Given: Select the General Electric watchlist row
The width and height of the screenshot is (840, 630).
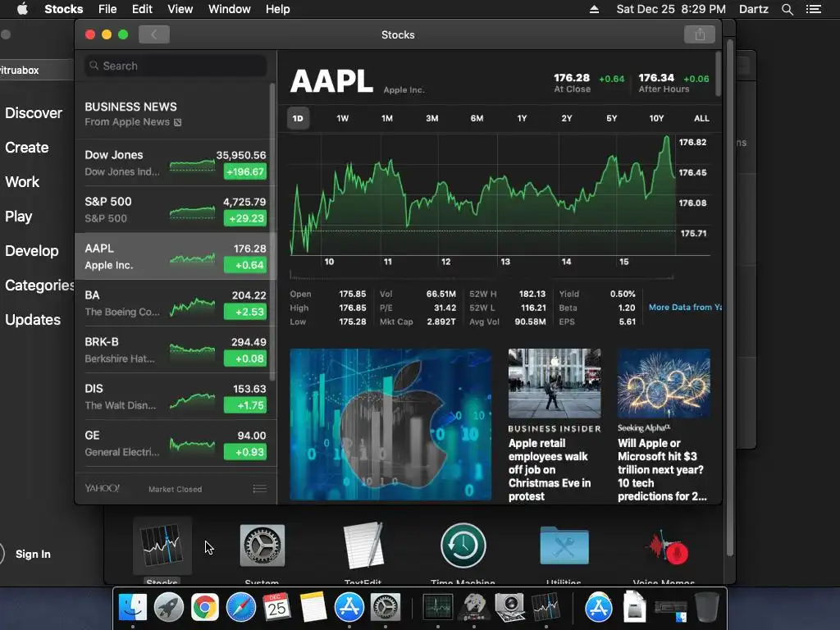Looking at the screenshot, I should tap(175, 444).
